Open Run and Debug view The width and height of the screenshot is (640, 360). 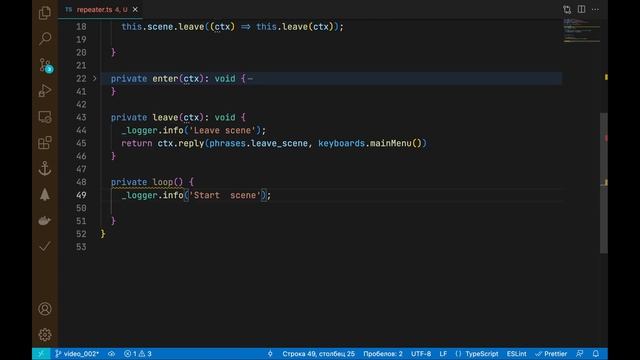pos(45,91)
